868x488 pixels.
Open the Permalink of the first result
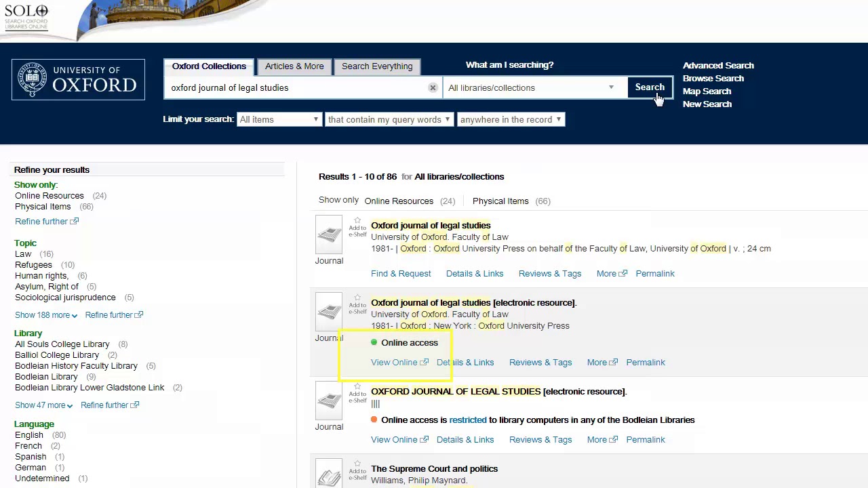(655, 274)
